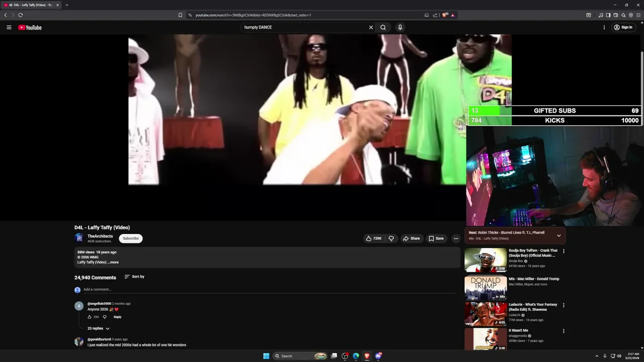
Task: Open @geraldburton5 profile avatar
Action: [79, 342]
